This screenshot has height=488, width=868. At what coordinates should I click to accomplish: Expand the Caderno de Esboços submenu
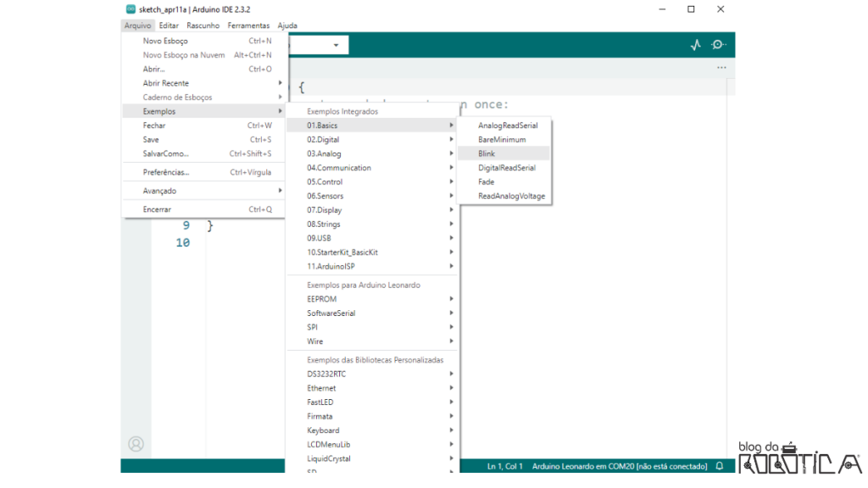tap(203, 97)
